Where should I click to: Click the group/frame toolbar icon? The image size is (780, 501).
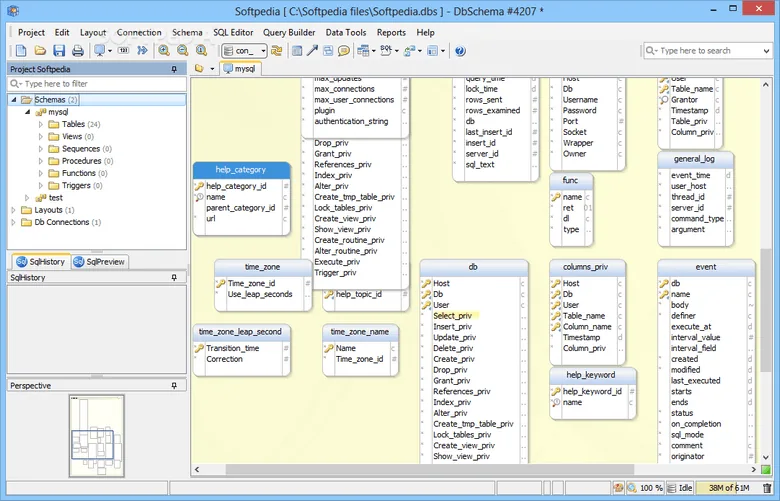coord(328,51)
